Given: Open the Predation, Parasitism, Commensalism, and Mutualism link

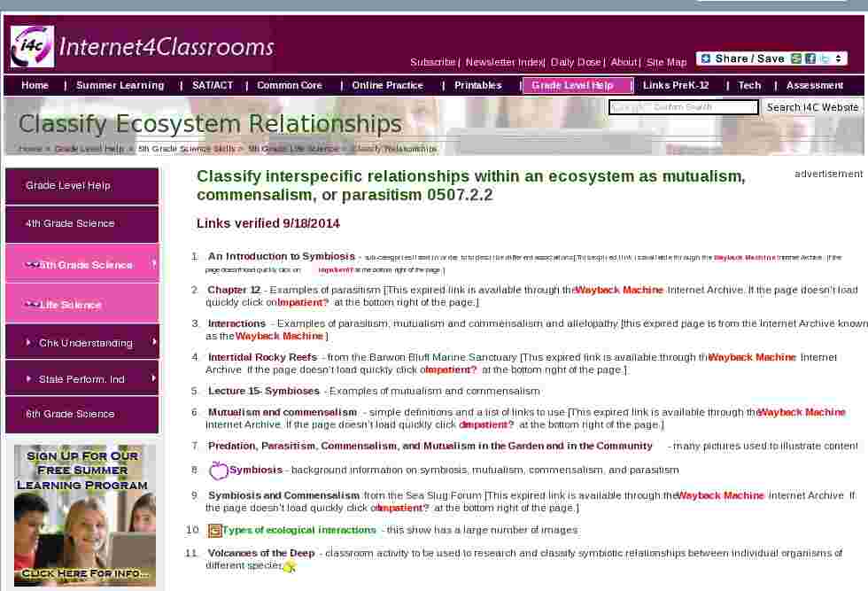Looking at the screenshot, I should pos(430,447).
